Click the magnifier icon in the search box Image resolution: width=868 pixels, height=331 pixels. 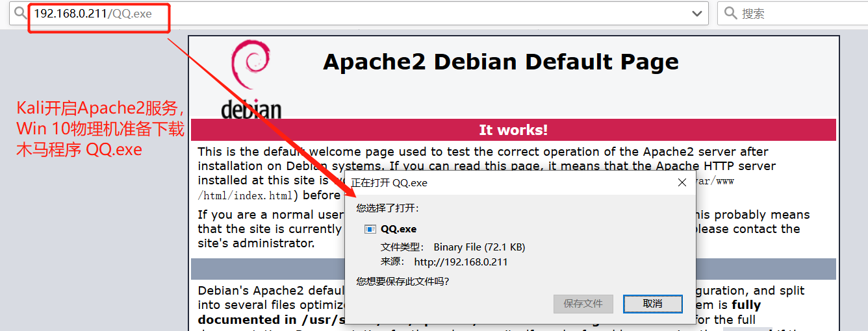click(x=730, y=13)
